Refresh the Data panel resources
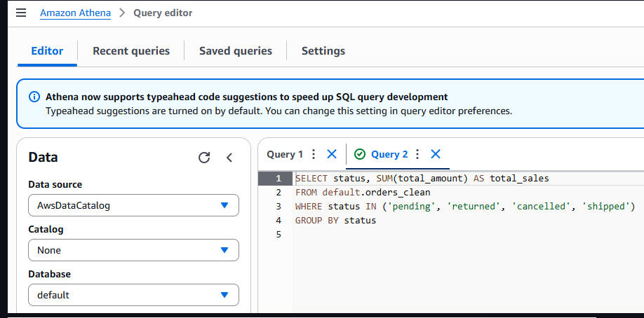This screenshot has width=644, height=318. tap(204, 158)
